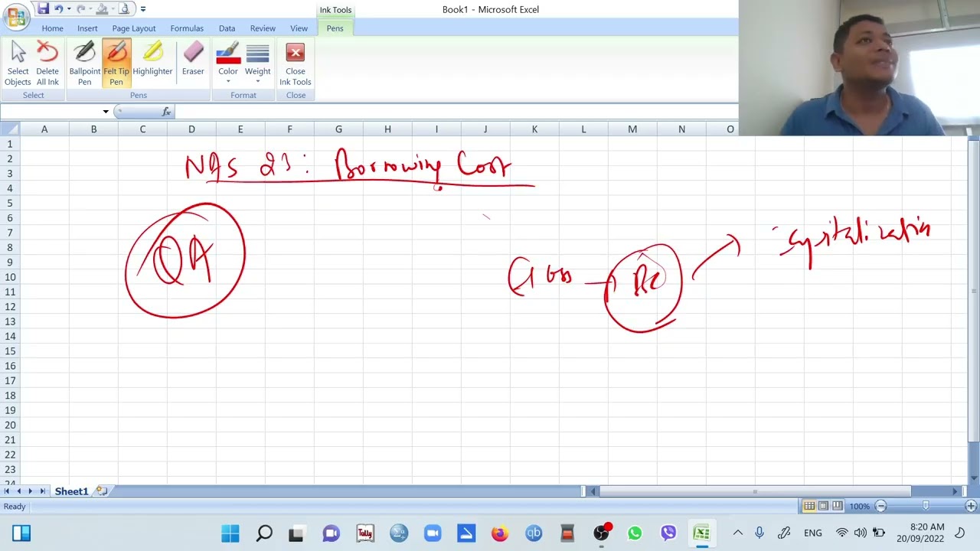Undo the last action
The height and width of the screenshot is (551, 980).
(x=58, y=9)
